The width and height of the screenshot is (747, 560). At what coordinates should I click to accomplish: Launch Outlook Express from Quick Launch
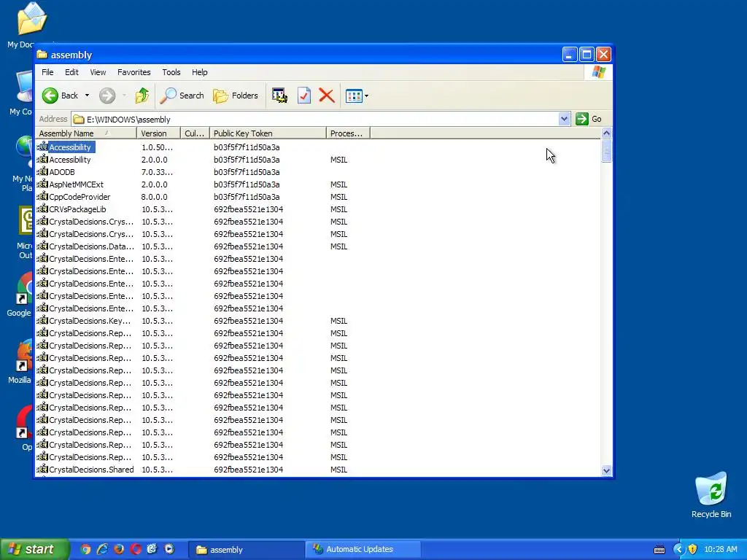(152, 550)
